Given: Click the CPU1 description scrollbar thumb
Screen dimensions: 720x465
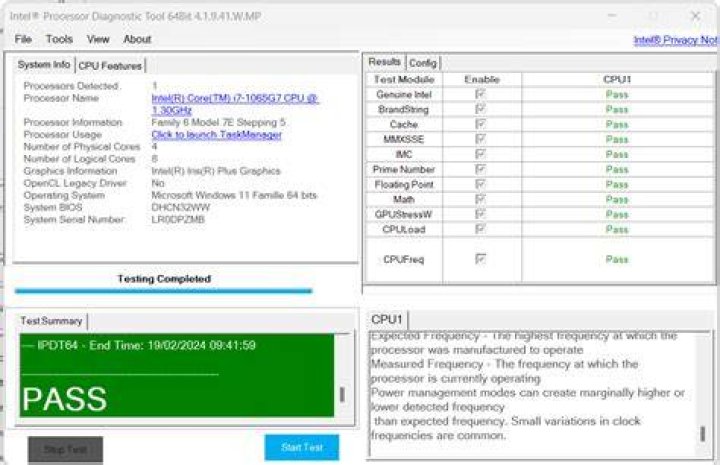Looking at the screenshot, I should tap(703, 434).
